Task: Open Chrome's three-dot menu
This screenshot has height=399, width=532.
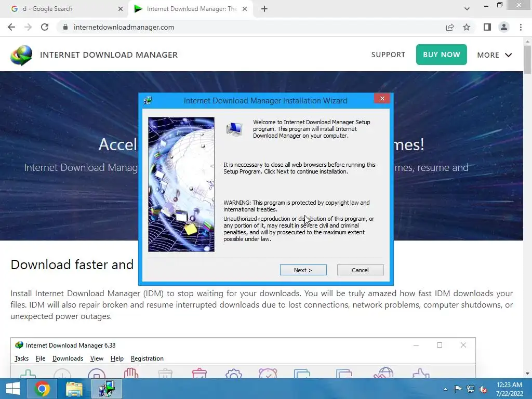Action: click(521, 27)
